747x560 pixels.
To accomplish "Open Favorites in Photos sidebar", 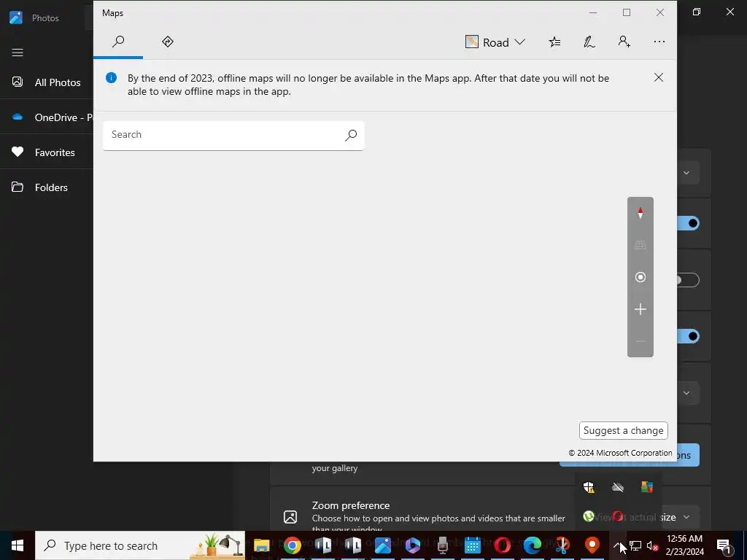I will point(47,152).
